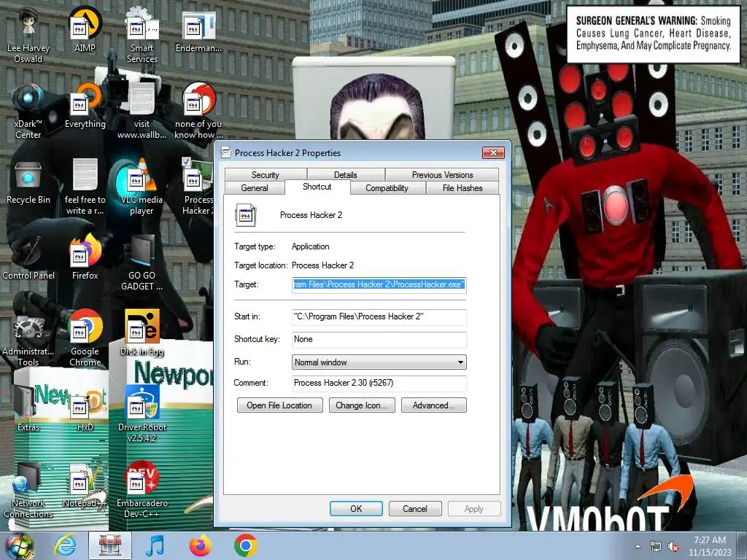Screen dimensions: 747x560
Task: Click inside the Shortcut key field
Action: point(379,340)
